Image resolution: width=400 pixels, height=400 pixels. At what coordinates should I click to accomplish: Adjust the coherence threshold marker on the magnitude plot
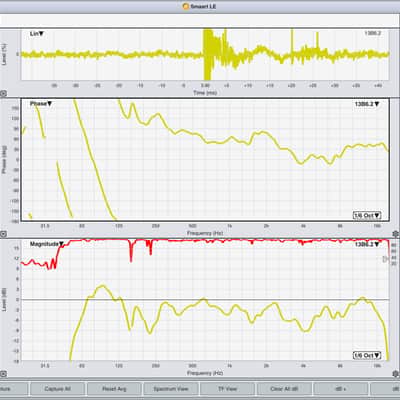(x=386, y=259)
